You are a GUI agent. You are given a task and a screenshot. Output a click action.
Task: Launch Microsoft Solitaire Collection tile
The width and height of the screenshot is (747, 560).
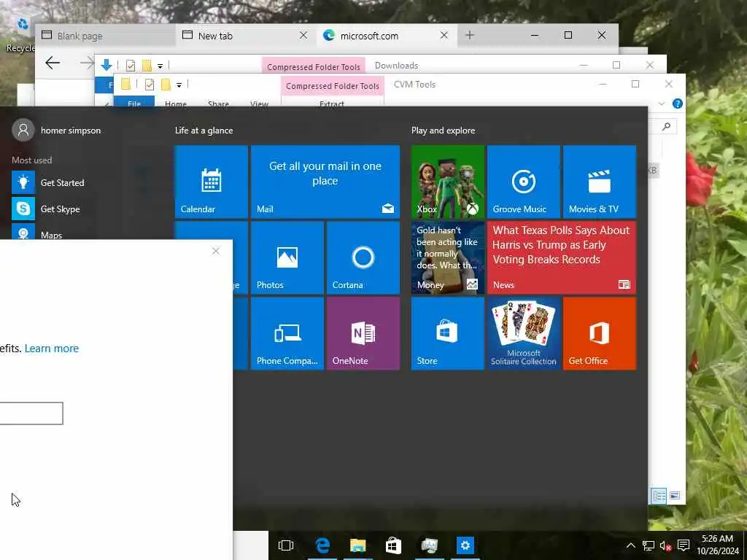pyautogui.click(x=523, y=333)
